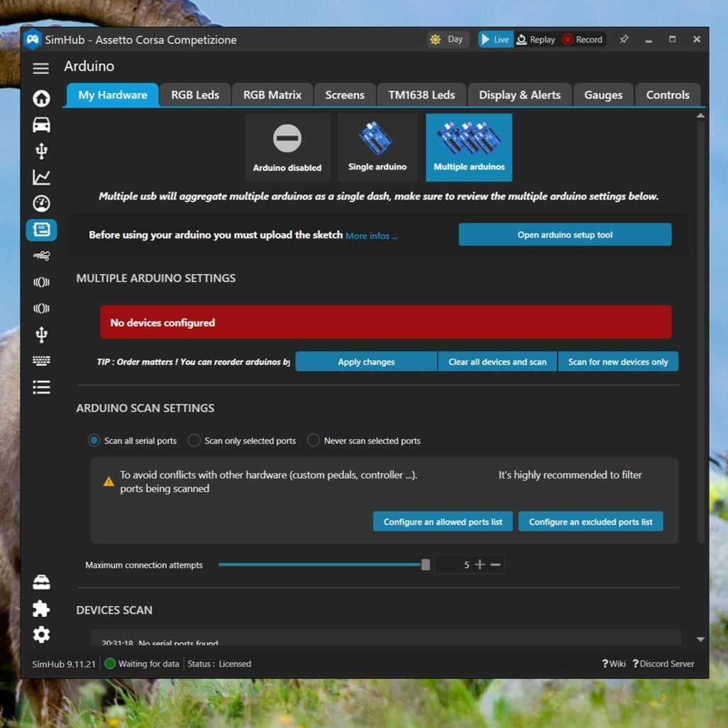Open the Wiki link
The image size is (728, 728).
[614, 664]
